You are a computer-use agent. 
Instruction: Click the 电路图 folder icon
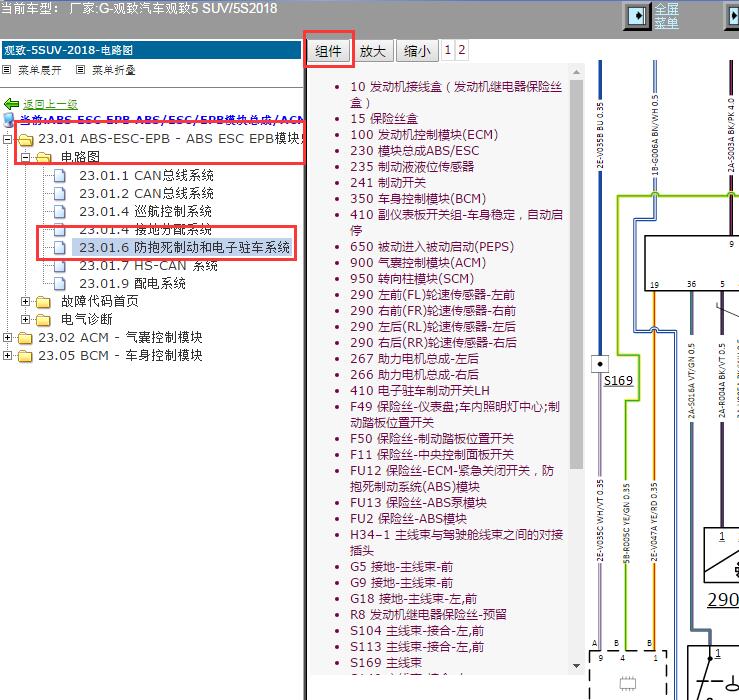point(43,157)
